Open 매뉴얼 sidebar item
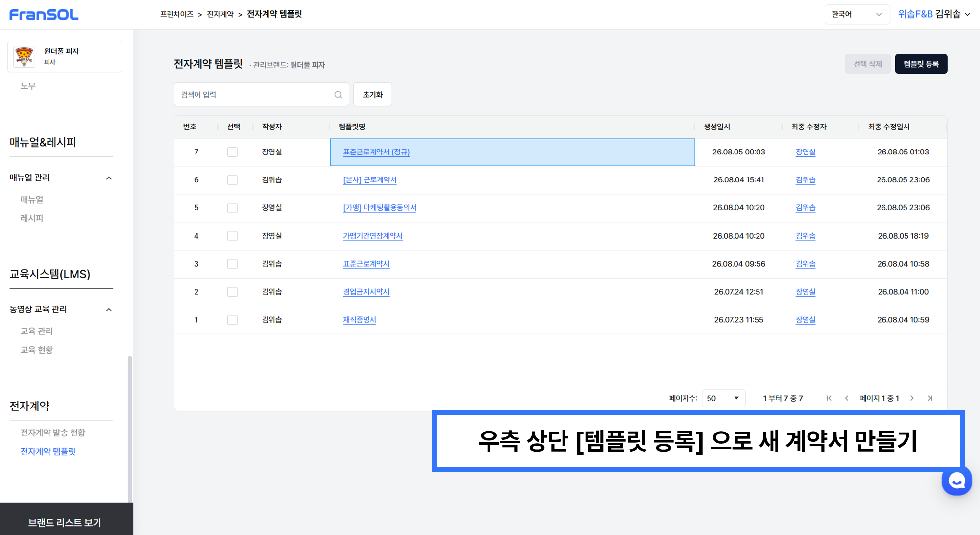This screenshot has width=980, height=535. click(x=32, y=200)
